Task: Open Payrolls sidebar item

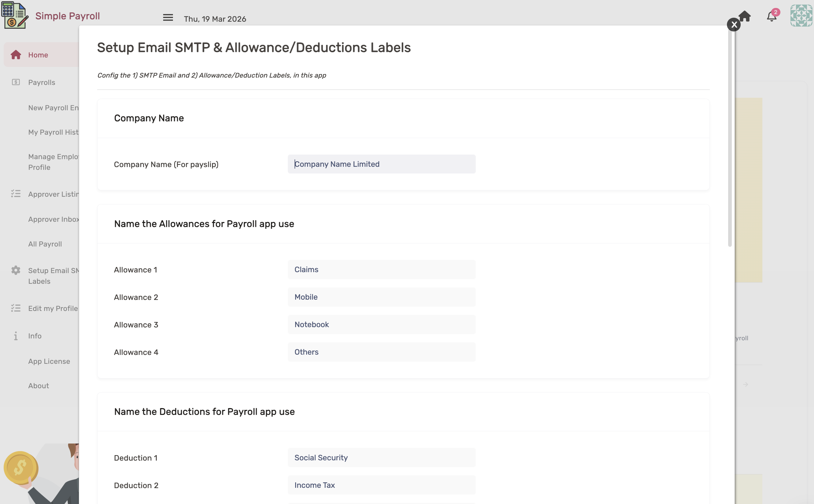Action: click(41, 82)
